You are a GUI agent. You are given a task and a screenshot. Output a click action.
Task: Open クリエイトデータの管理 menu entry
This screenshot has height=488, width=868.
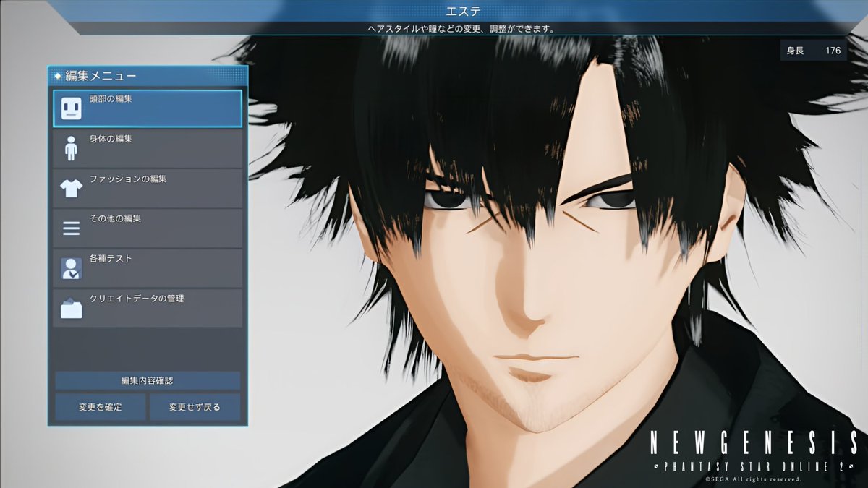(x=148, y=308)
